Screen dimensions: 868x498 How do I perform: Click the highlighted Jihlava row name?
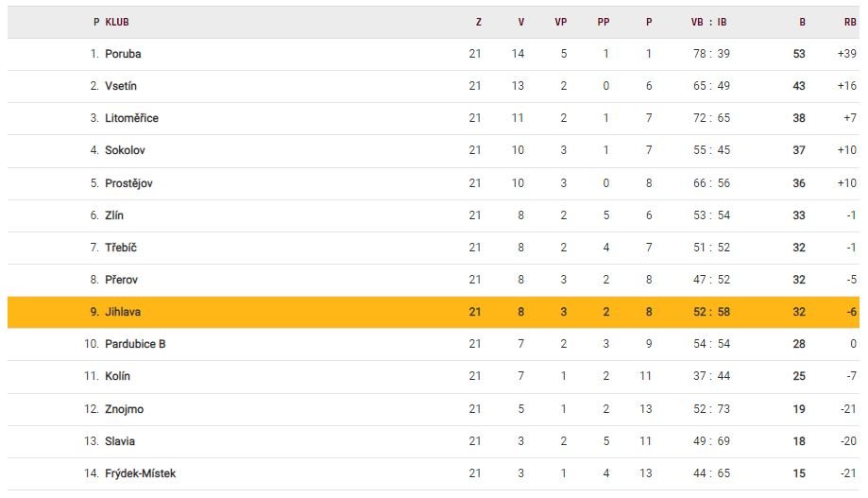click(x=123, y=312)
